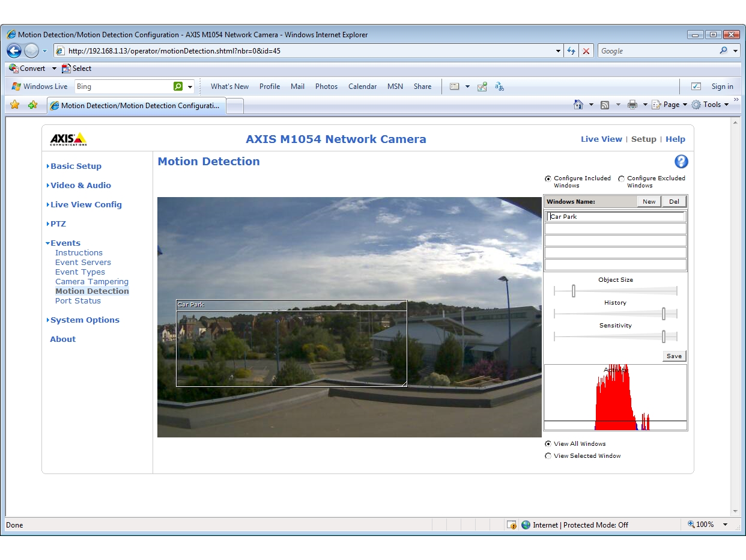This screenshot has height=560, width=746.
Task: Click the RSS feeds icon
Action: pyautogui.click(x=605, y=105)
